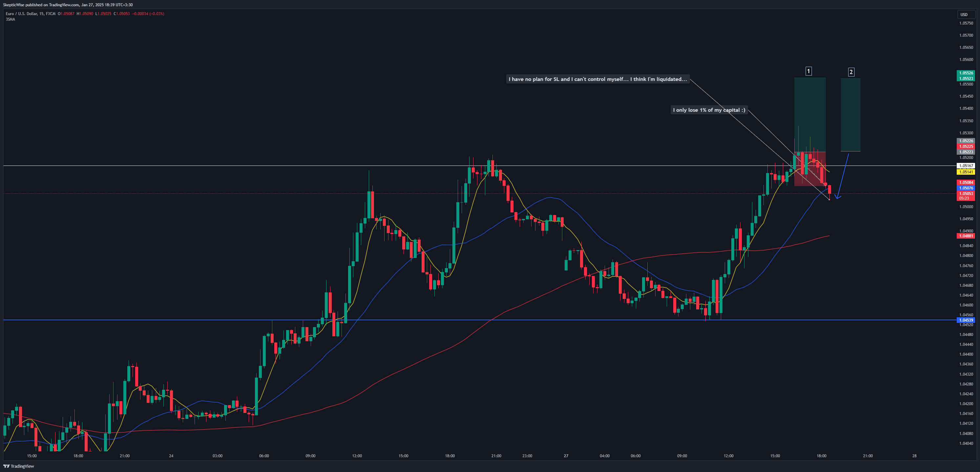The height and width of the screenshot is (472, 980).
Task: Click the 1.05400 price scale tick
Action: [966, 108]
